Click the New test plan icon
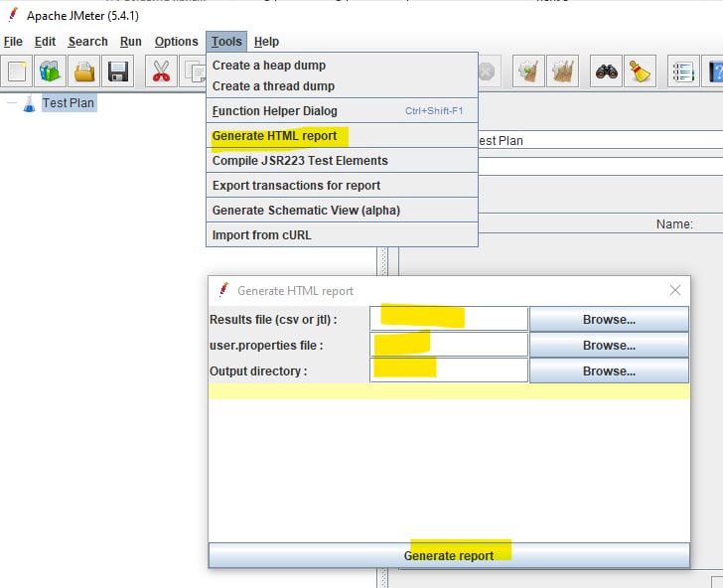Screen dimensions: 723x588 (17, 72)
